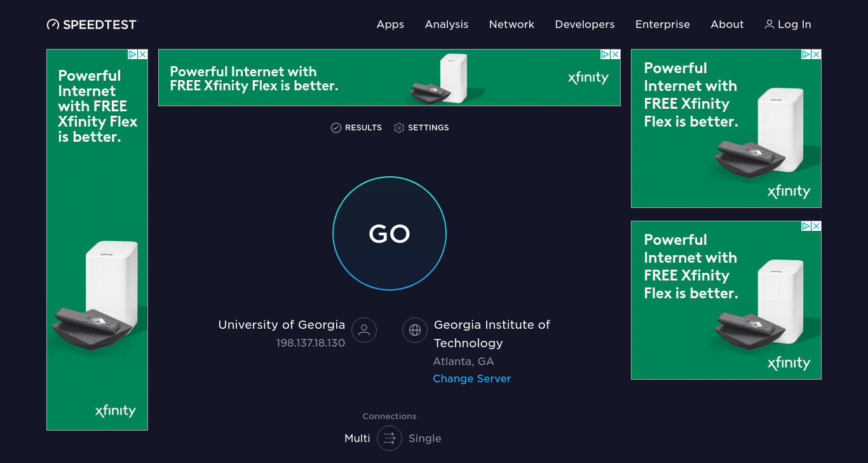The height and width of the screenshot is (463, 868).
Task: Click Georgia Institute of Technology server name
Action: pyautogui.click(x=492, y=334)
